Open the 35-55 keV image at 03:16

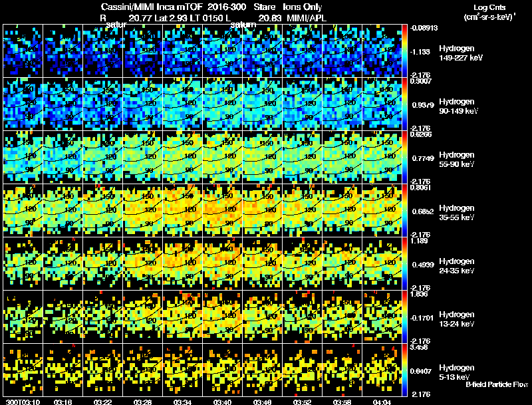(63, 210)
